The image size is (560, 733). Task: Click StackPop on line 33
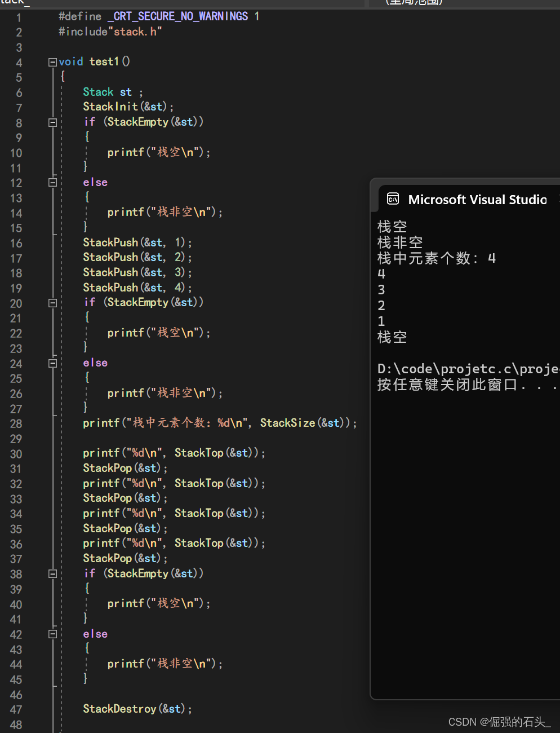coord(108,498)
